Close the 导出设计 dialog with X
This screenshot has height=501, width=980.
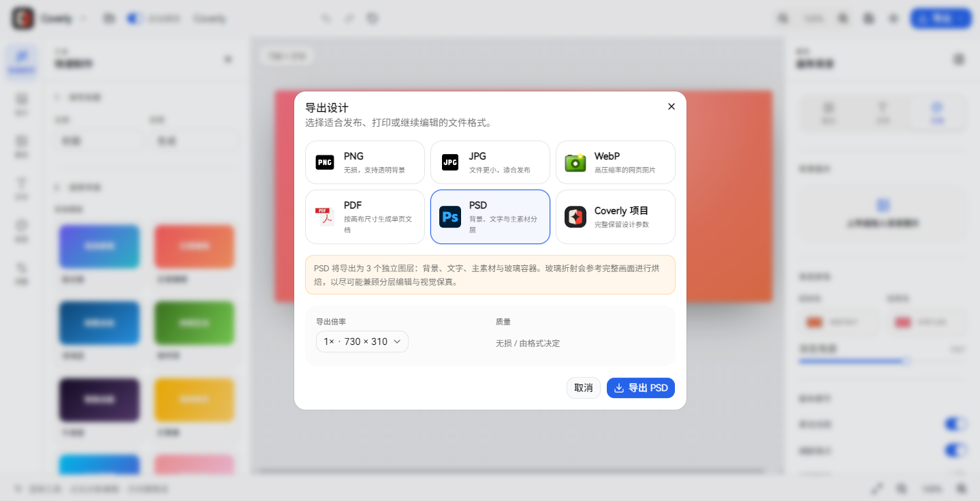[671, 106]
